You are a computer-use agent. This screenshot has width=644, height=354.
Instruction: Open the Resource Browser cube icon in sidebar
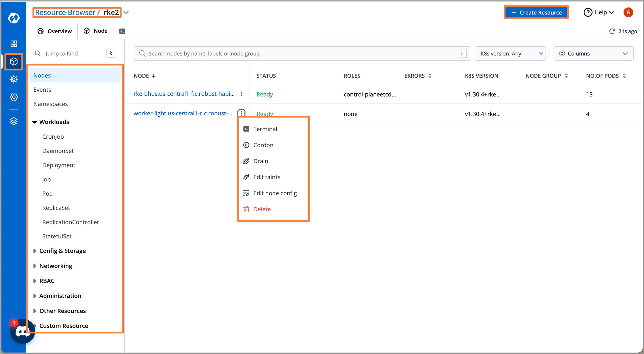pos(14,61)
